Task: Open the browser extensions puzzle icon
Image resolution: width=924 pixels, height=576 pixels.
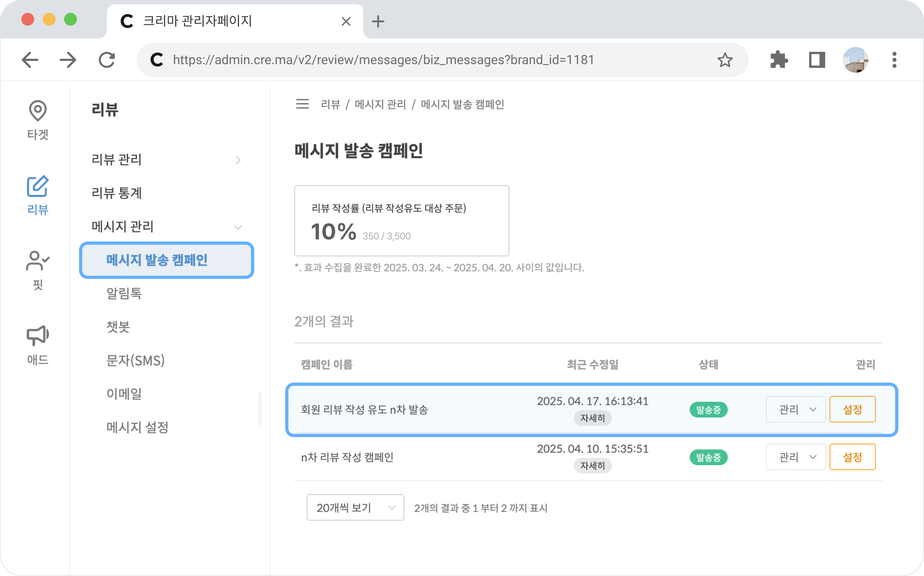Action: (x=778, y=59)
